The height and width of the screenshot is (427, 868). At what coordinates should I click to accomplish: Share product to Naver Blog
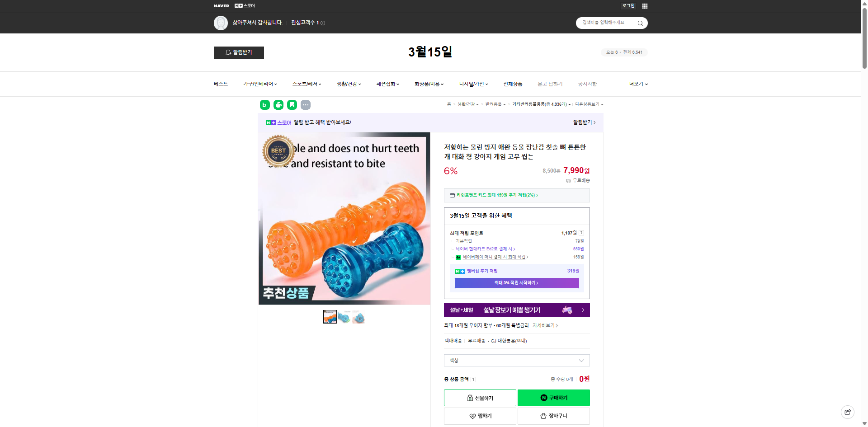(264, 104)
